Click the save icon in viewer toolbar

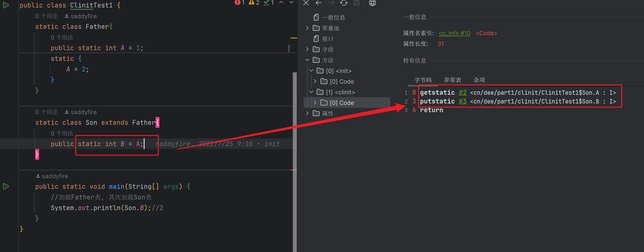coord(356,3)
